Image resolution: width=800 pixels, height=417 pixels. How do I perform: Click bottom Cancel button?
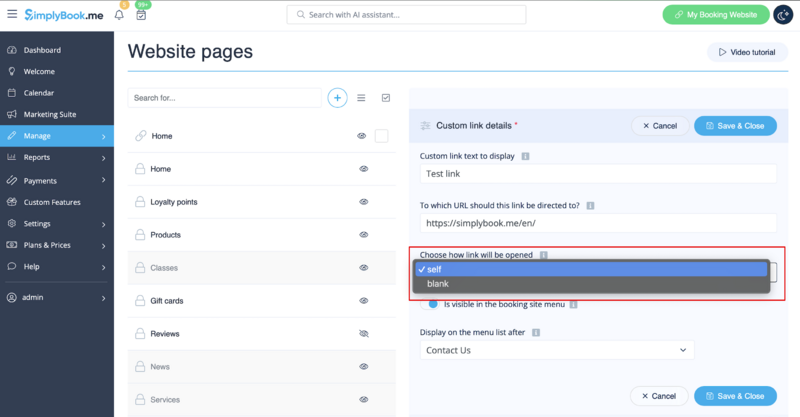[x=659, y=396]
